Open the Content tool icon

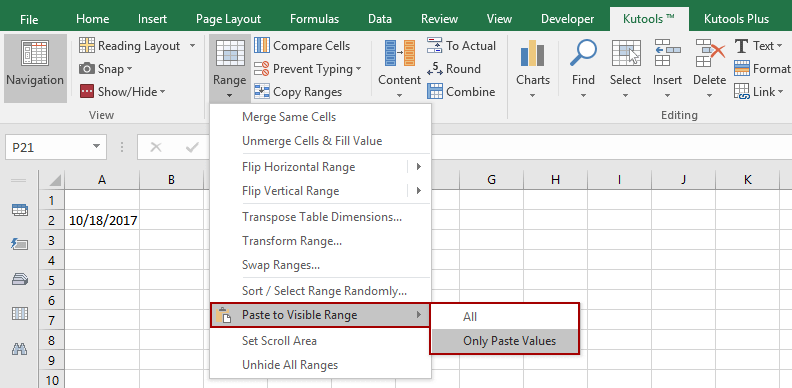[400, 54]
